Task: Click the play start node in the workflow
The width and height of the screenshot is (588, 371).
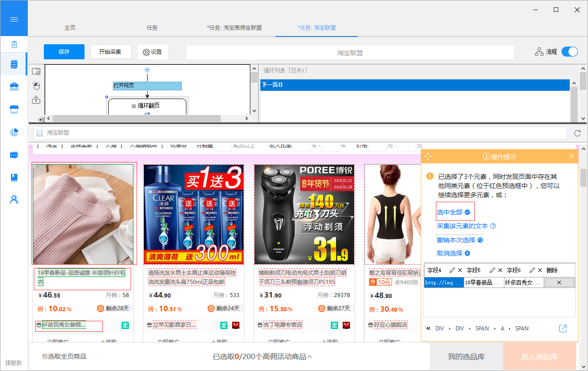Action: point(147,70)
